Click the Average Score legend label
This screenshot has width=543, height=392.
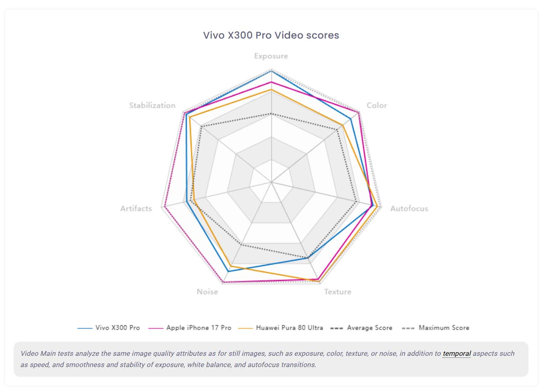point(369,328)
